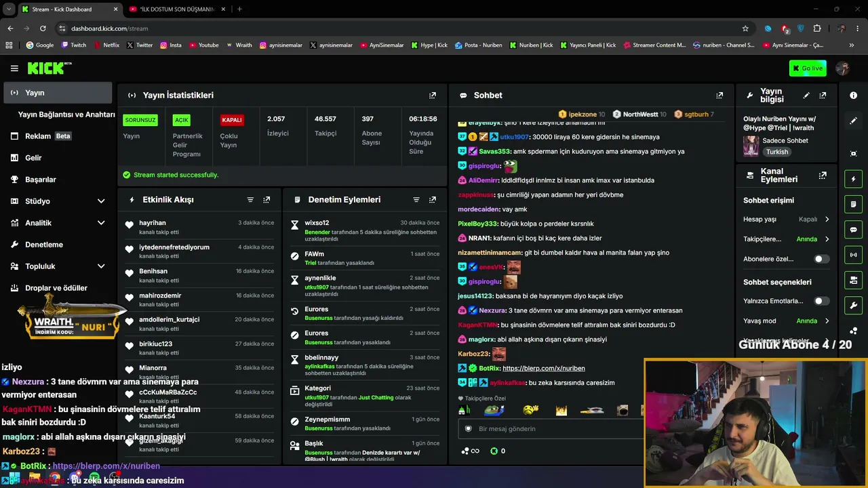Open a new browser tab
The width and height of the screenshot is (868, 488).
[239, 9]
